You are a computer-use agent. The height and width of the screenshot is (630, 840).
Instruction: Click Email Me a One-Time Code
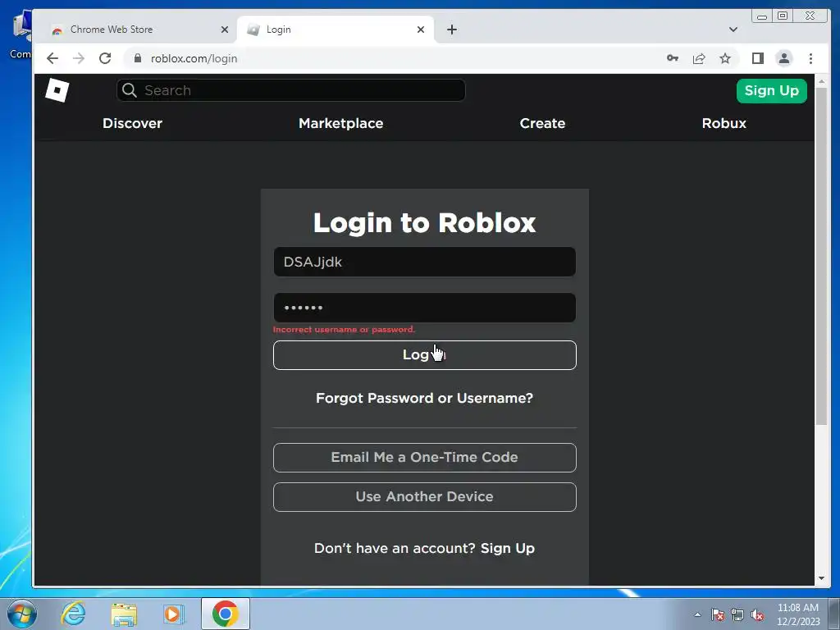[x=424, y=458]
